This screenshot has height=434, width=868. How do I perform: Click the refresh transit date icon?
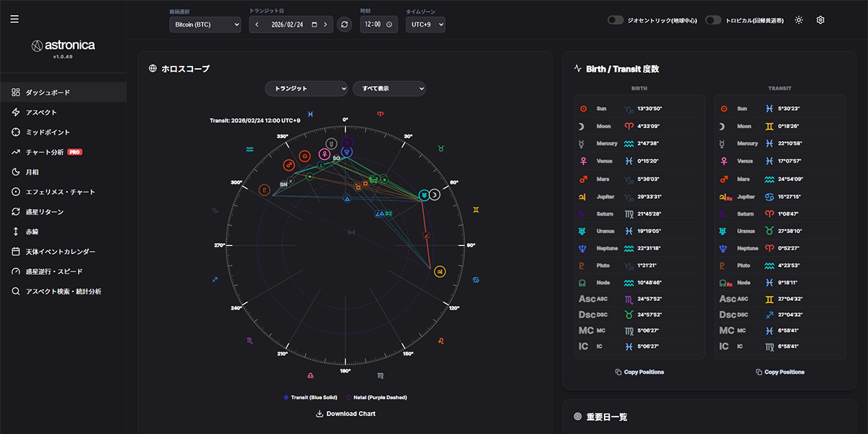tap(344, 25)
